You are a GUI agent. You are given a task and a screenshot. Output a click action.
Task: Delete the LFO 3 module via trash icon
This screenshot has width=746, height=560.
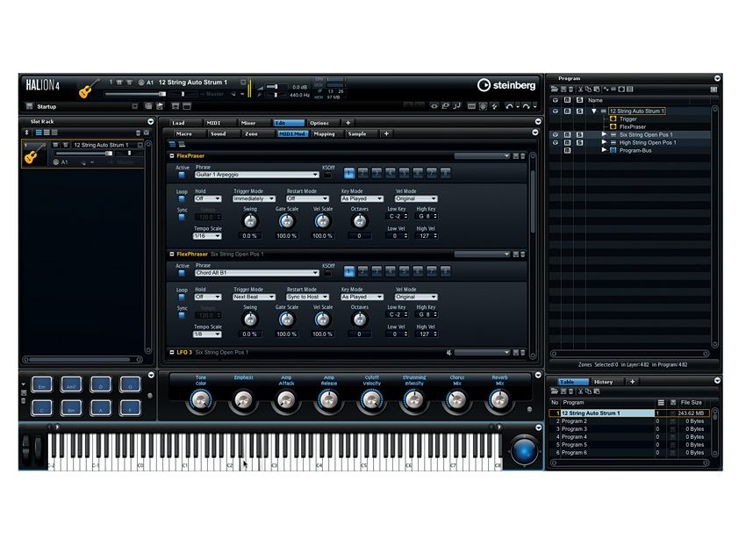[x=523, y=353]
